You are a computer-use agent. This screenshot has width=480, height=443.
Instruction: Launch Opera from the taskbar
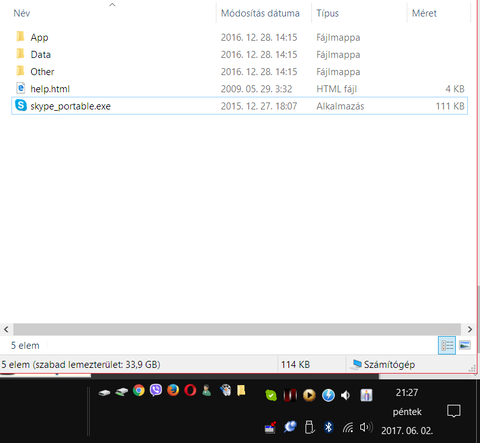(x=190, y=390)
